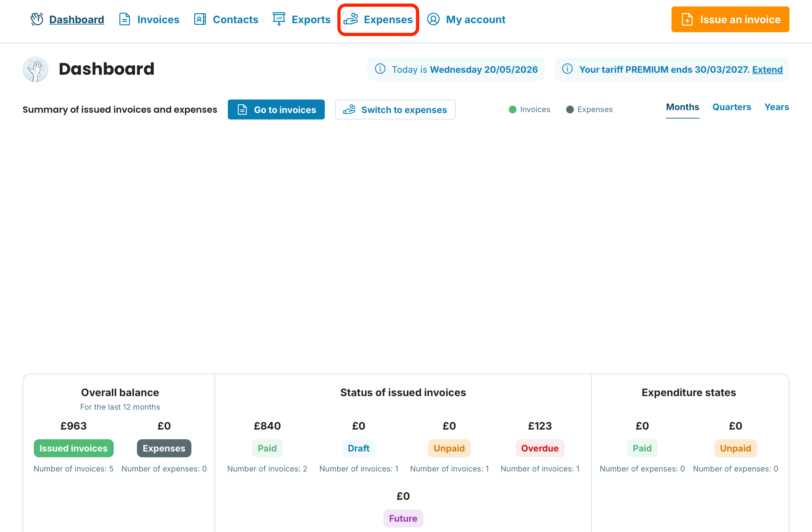Click the £963 issued invoices amount
This screenshot has height=532, width=812.
[73, 426]
